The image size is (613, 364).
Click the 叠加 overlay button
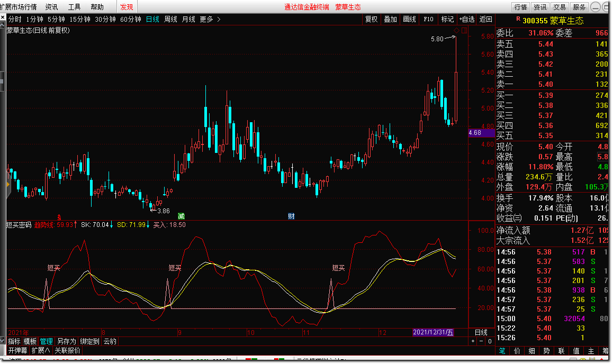click(391, 19)
